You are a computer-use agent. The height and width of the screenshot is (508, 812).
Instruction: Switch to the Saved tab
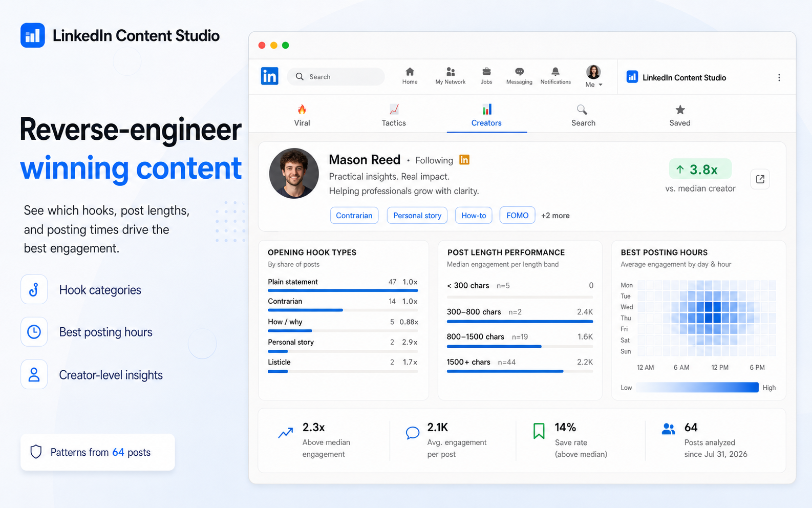pos(680,115)
